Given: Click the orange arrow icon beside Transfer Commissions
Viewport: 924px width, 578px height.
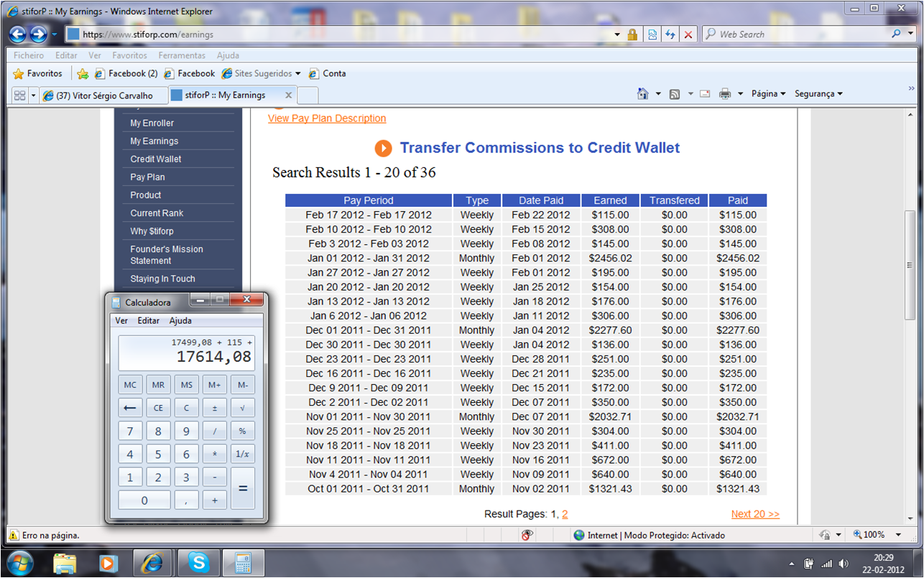Looking at the screenshot, I should click(x=383, y=148).
